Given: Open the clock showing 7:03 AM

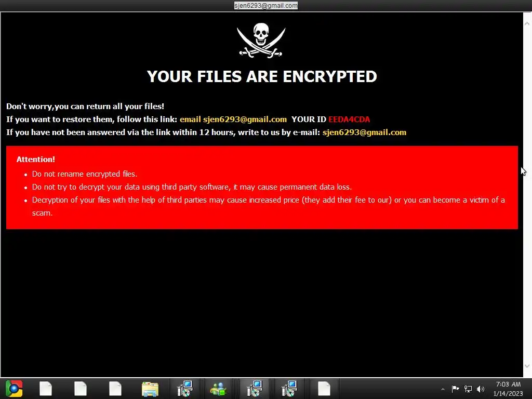Looking at the screenshot, I should pyautogui.click(x=508, y=389).
